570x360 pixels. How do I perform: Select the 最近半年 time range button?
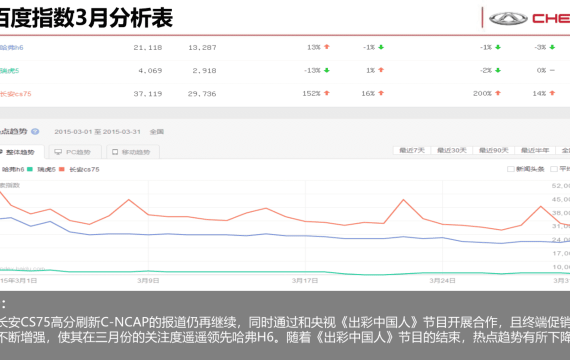[x=535, y=150]
